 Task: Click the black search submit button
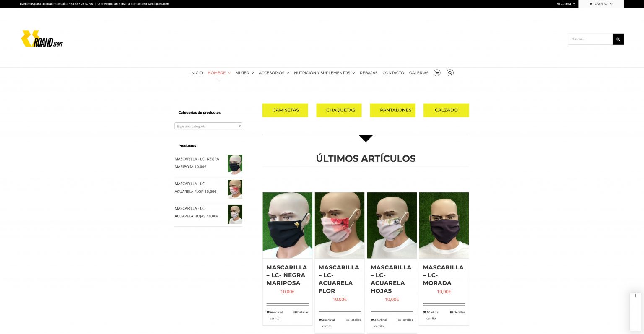point(618,39)
